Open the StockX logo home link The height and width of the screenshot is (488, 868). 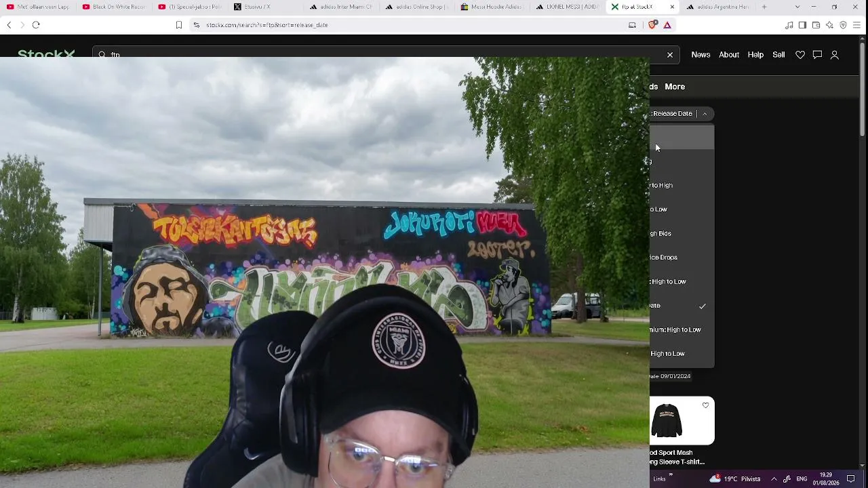46,54
